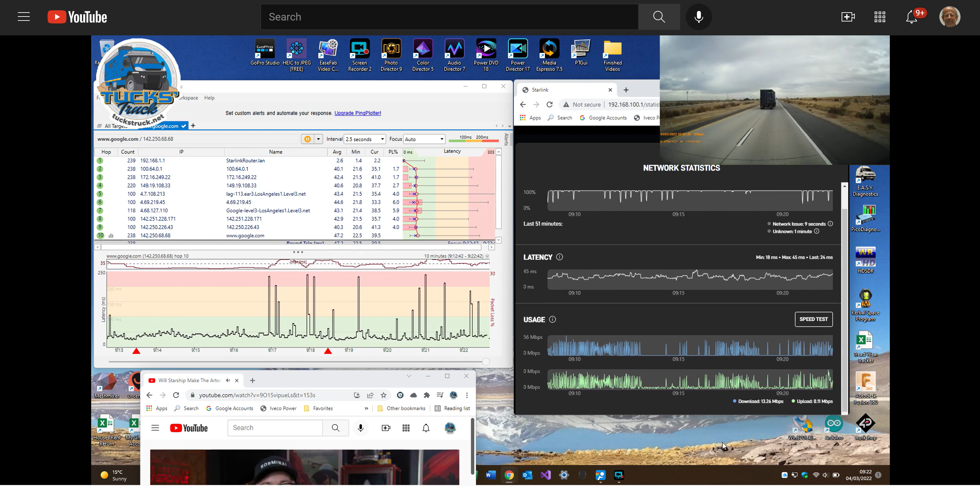The image size is (980, 486).
Task: Reload the Starlink browser page
Action: 549,104
